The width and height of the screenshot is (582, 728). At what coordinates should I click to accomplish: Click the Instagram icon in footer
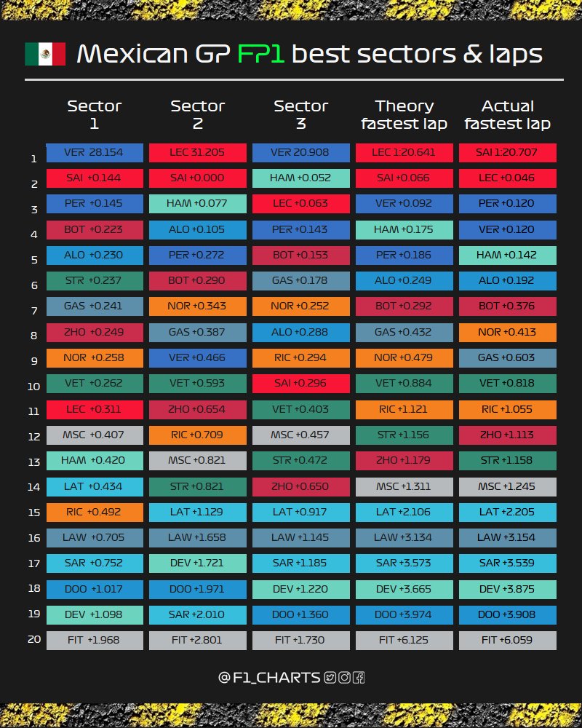coord(344,677)
